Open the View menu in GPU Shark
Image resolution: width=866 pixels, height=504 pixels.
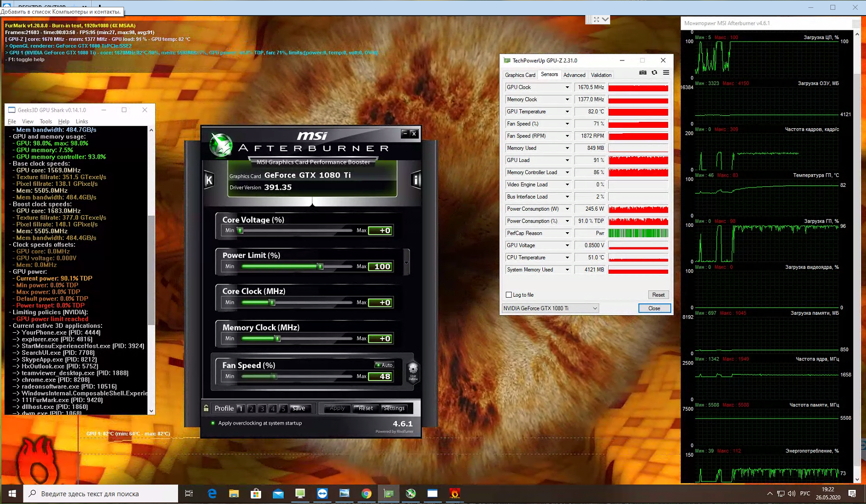pos(28,121)
